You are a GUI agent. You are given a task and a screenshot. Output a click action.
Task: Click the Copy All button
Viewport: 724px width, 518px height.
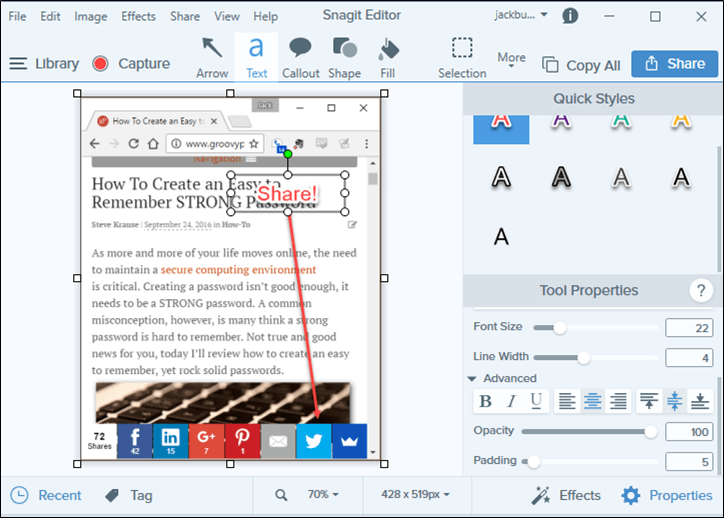point(581,65)
